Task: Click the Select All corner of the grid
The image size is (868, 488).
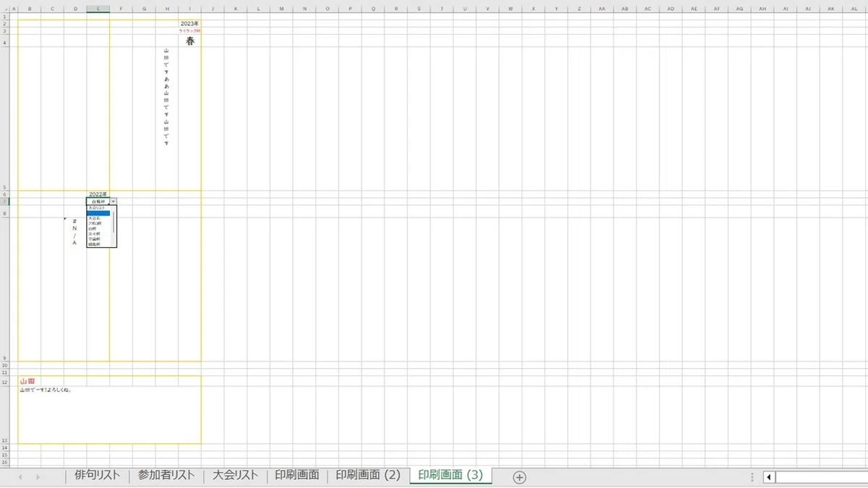Action: pos(6,9)
